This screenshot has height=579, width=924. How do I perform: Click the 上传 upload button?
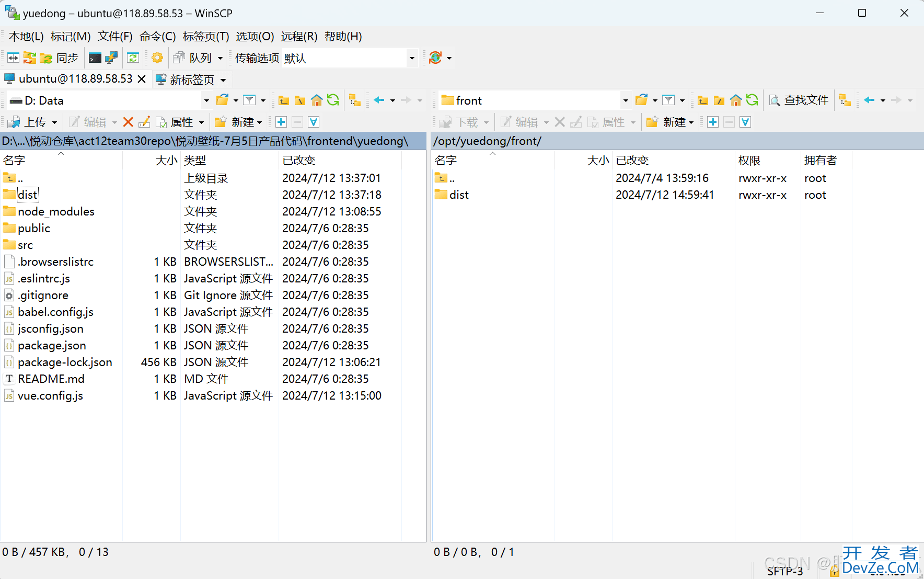(x=28, y=122)
